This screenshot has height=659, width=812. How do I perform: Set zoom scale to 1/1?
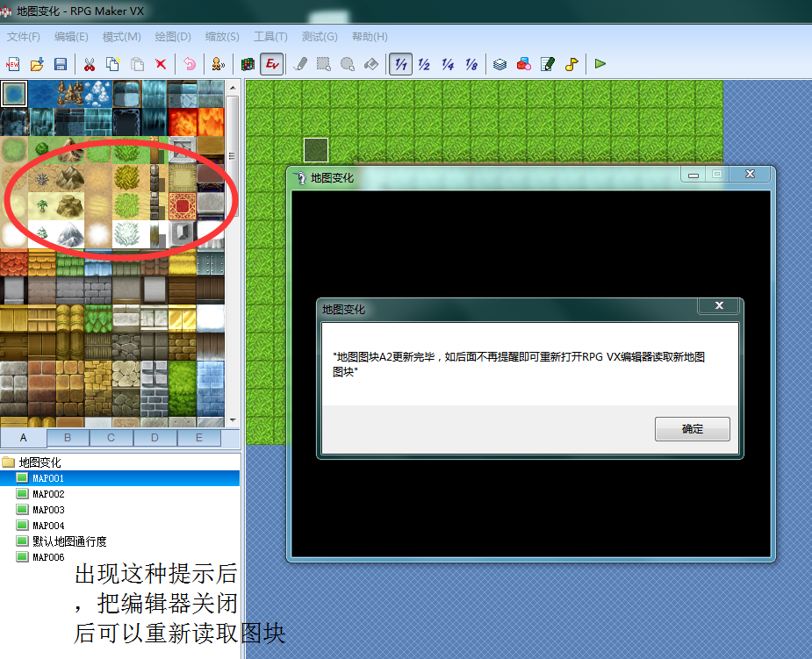(x=400, y=64)
